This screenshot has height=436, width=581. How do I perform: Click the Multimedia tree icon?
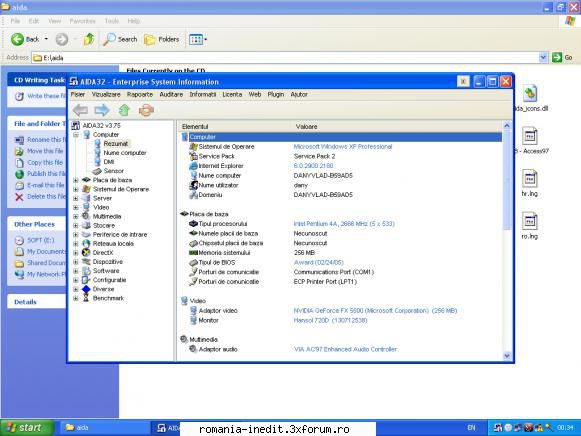click(86, 216)
